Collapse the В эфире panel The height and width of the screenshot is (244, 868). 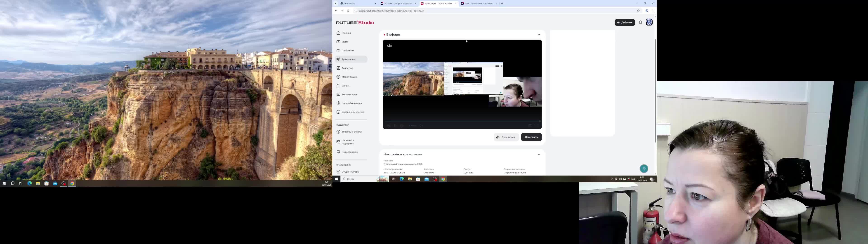(x=539, y=35)
